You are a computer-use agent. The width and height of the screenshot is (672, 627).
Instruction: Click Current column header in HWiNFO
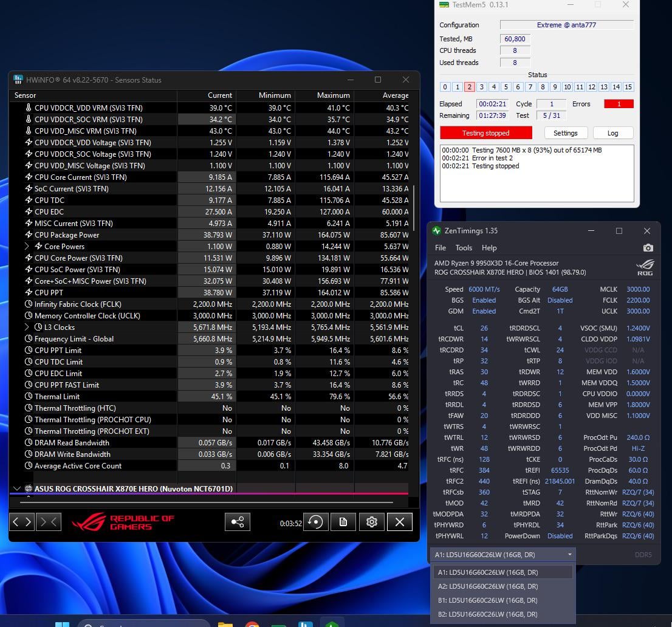(x=207, y=95)
